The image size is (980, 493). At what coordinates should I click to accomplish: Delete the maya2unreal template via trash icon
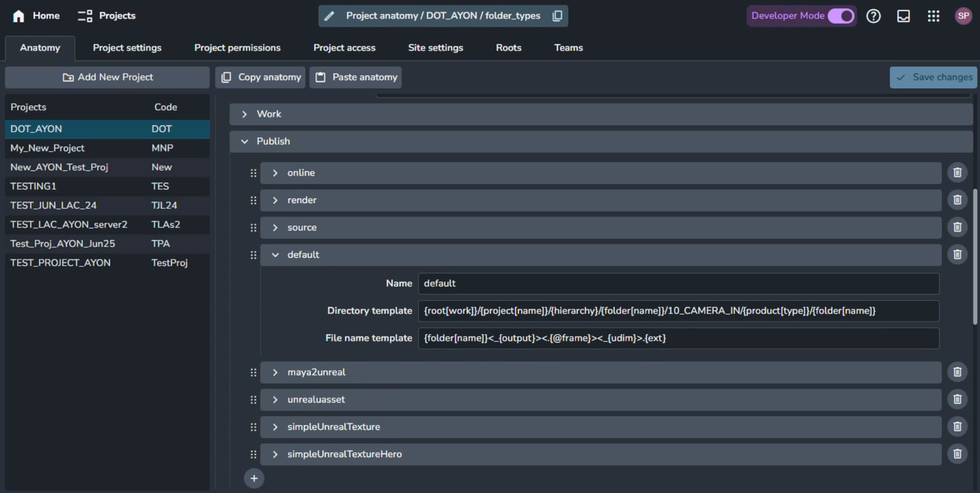(957, 372)
